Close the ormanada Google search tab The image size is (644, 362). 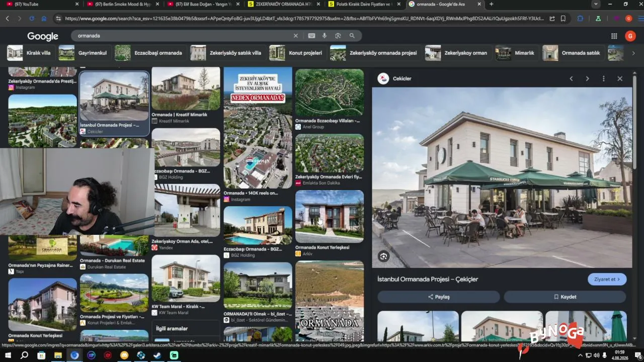click(479, 4)
